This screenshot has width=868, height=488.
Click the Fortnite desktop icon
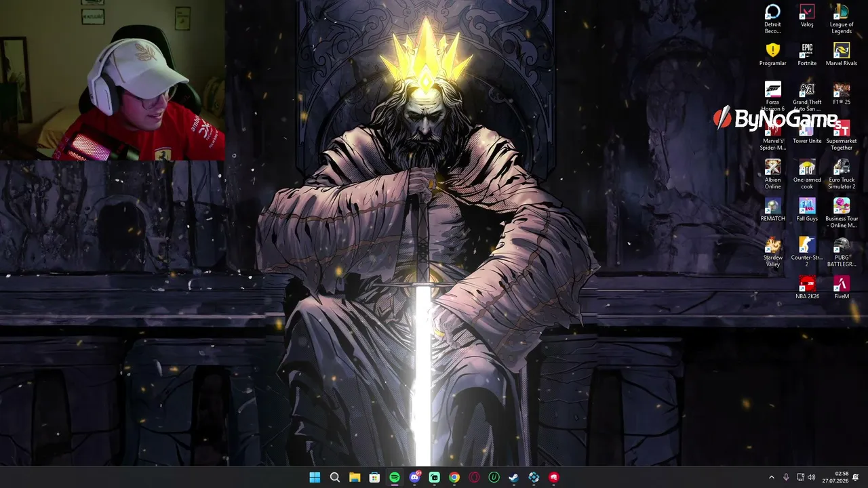coord(807,55)
